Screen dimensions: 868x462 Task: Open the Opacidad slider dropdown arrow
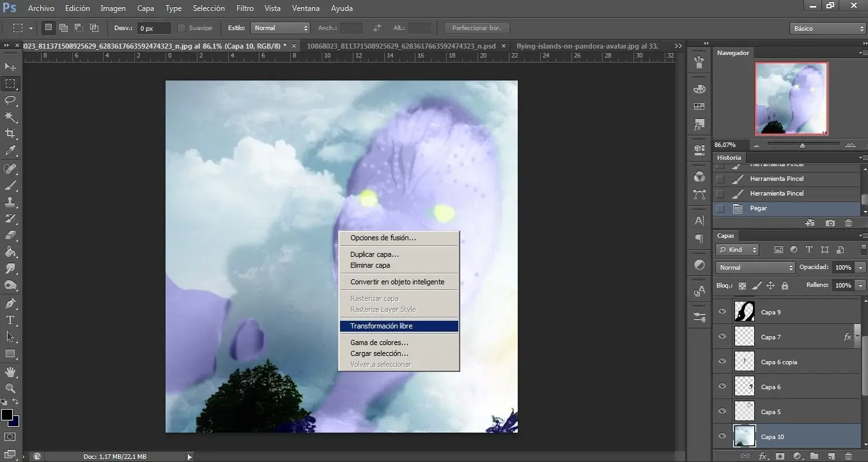pyautogui.click(x=861, y=268)
